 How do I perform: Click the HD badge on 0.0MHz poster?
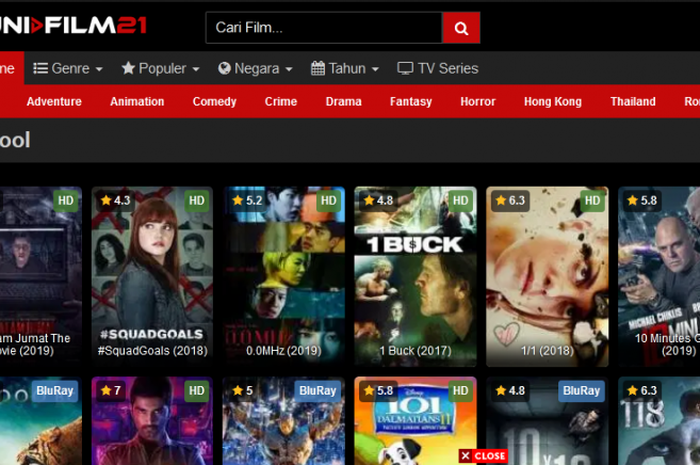pyautogui.click(x=329, y=200)
